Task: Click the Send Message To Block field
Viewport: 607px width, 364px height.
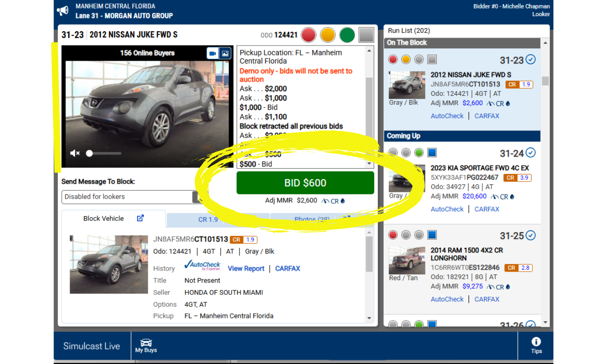Action: pyautogui.click(x=127, y=197)
